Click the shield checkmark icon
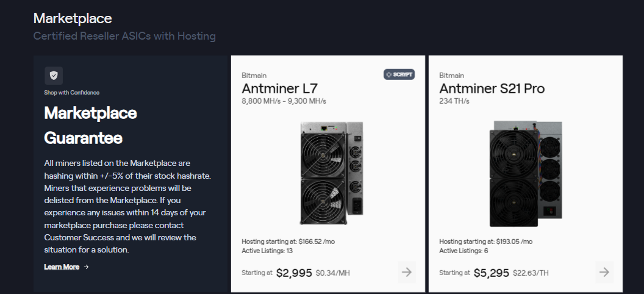 tap(54, 76)
